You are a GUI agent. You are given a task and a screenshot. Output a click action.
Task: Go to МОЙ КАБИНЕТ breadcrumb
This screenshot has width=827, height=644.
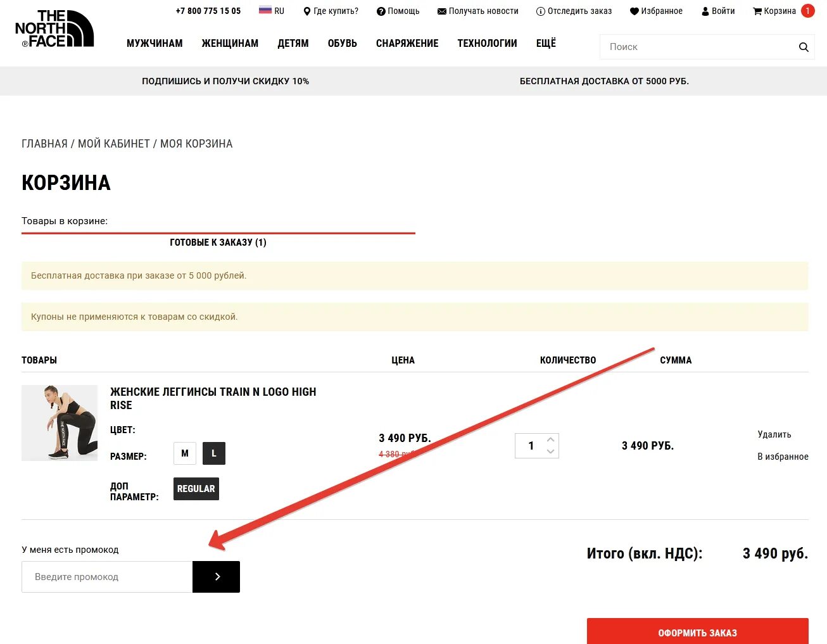pos(114,144)
